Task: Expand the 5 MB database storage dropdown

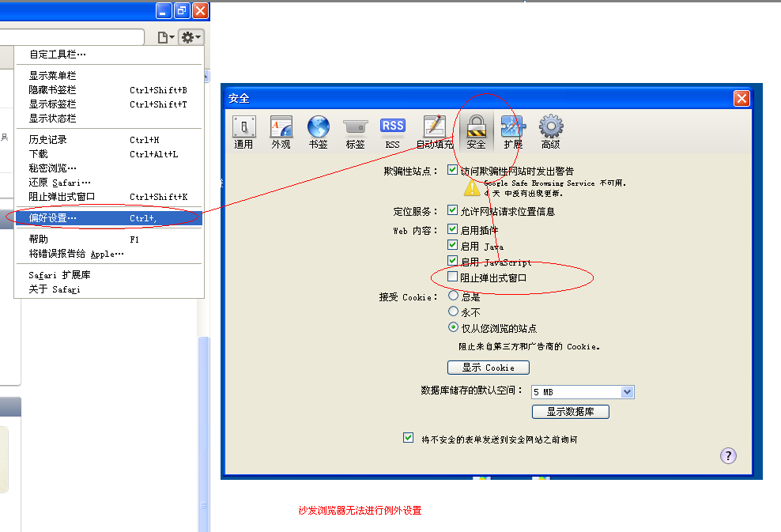Action: (627, 392)
